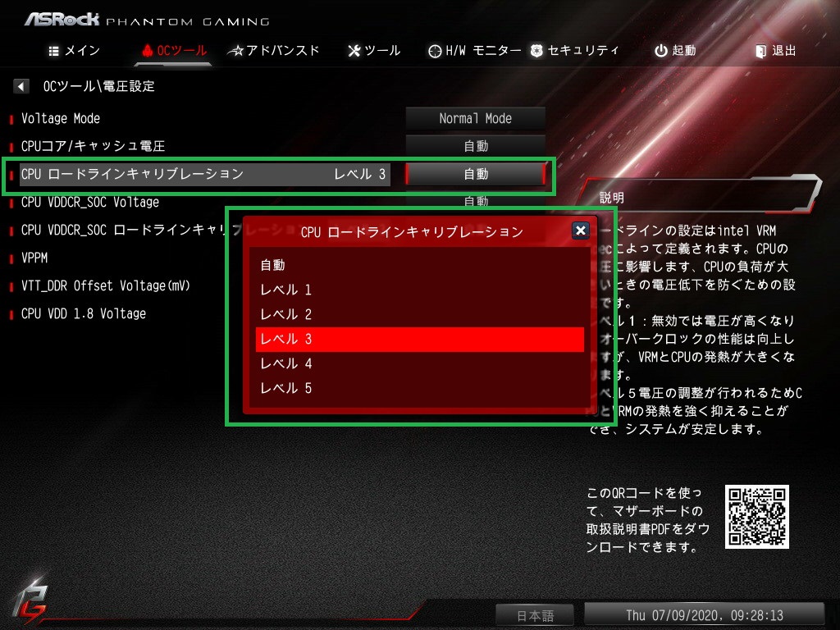Open the メイン tab
Viewport: 840px width, 630px height.
click(74, 51)
